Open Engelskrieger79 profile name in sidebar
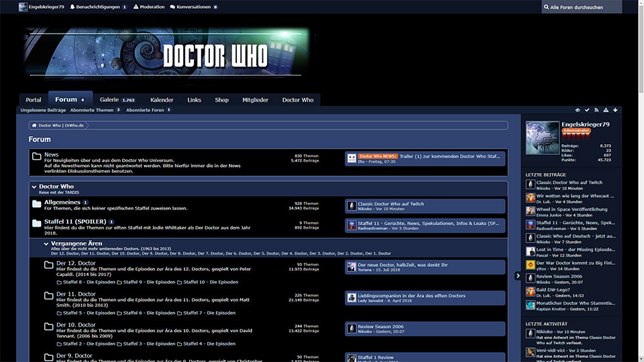The image size is (644, 362). [x=585, y=125]
